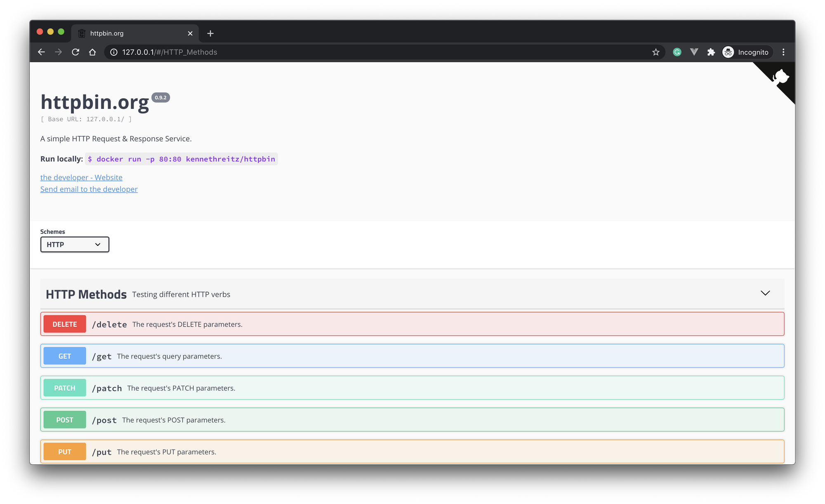This screenshot has width=825, height=504.
Task: Click inside the address bar
Action: [289, 52]
